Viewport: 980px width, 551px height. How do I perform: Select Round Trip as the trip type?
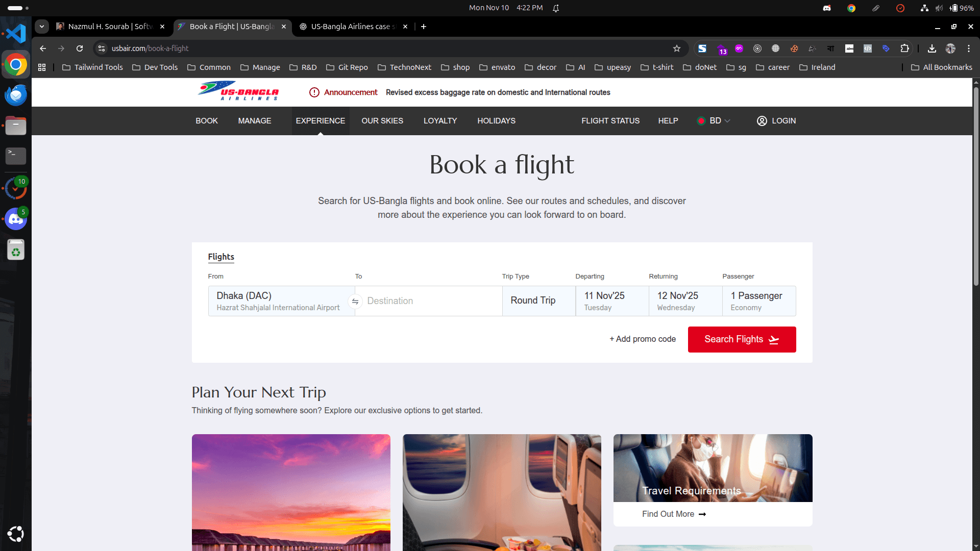(x=532, y=300)
